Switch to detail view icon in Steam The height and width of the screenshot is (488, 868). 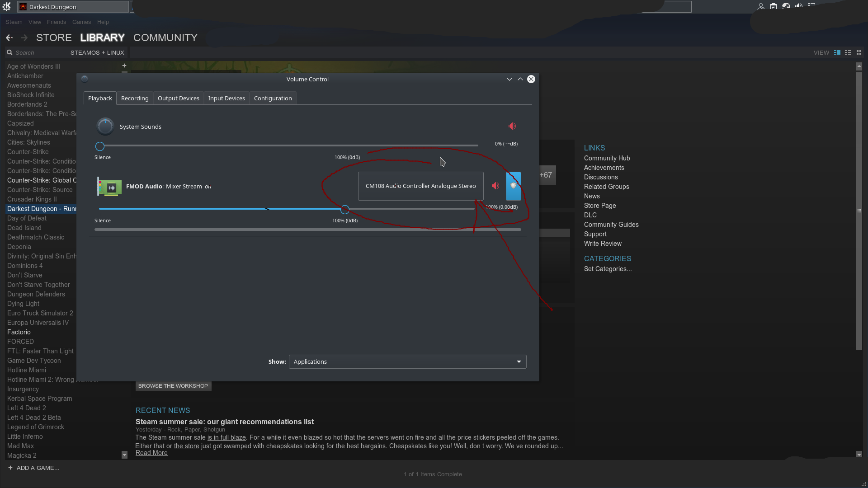(x=837, y=52)
